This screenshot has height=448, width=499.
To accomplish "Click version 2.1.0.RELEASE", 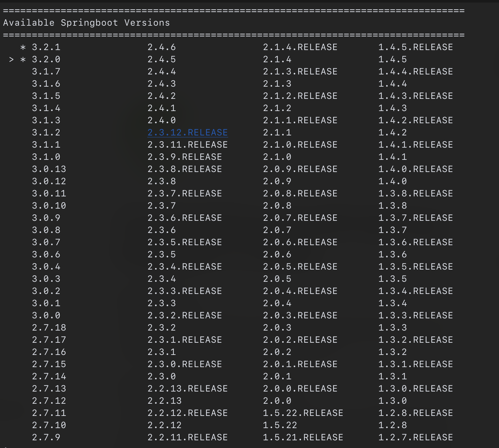I will 300,145.
